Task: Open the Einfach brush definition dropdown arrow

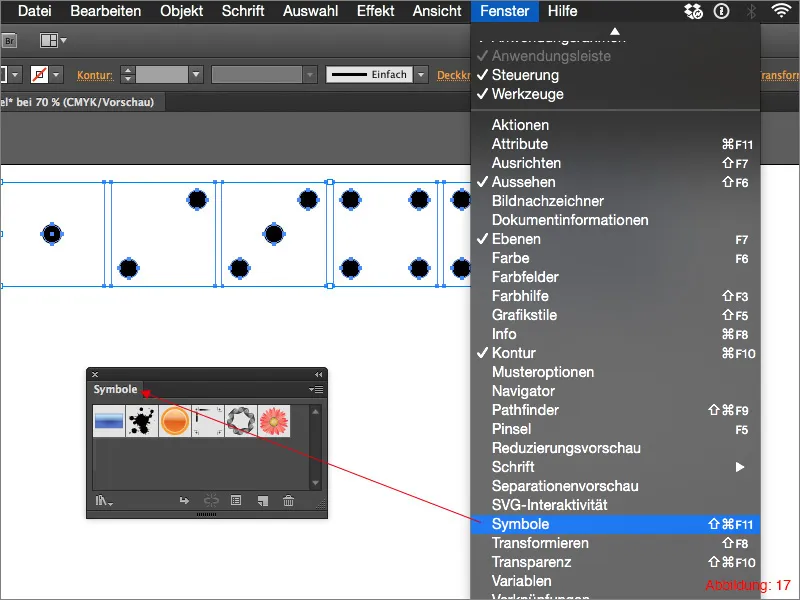Action: coord(421,74)
